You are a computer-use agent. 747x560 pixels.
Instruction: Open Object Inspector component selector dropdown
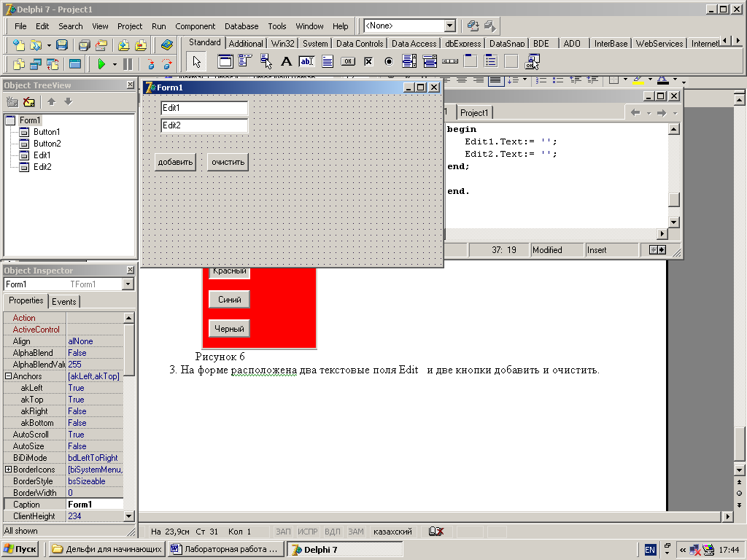127,284
